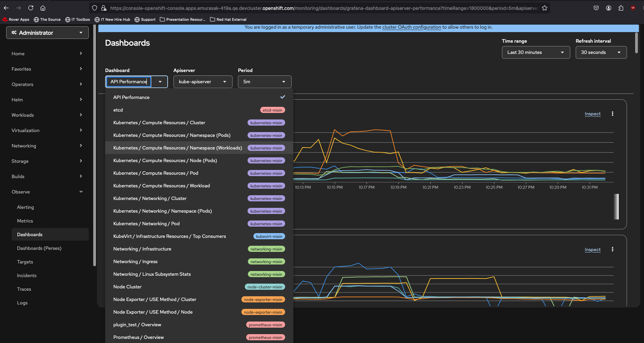The width and height of the screenshot is (644, 343).
Task: Open kebab menu on second chart panel
Action: [613, 249]
